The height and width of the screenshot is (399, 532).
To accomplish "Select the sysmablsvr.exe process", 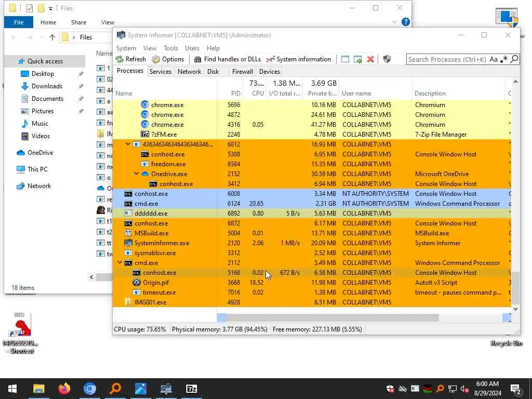I will coord(312,253).
